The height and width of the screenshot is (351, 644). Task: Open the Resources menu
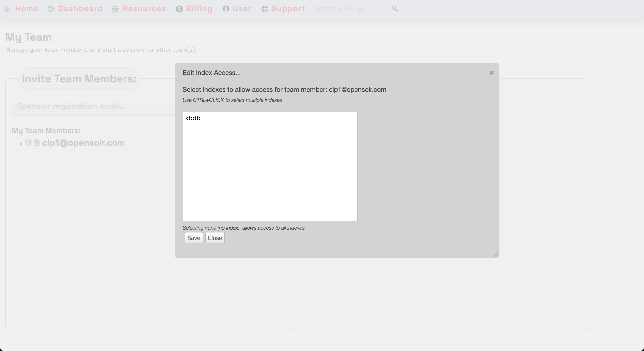click(144, 9)
